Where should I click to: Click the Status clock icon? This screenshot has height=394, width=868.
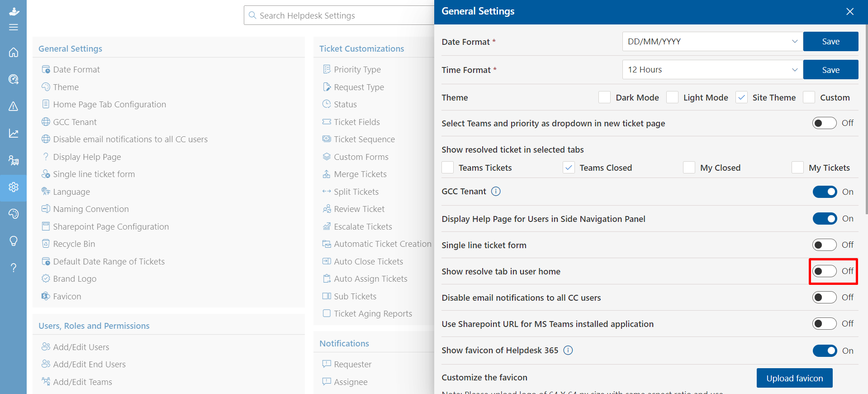(327, 104)
